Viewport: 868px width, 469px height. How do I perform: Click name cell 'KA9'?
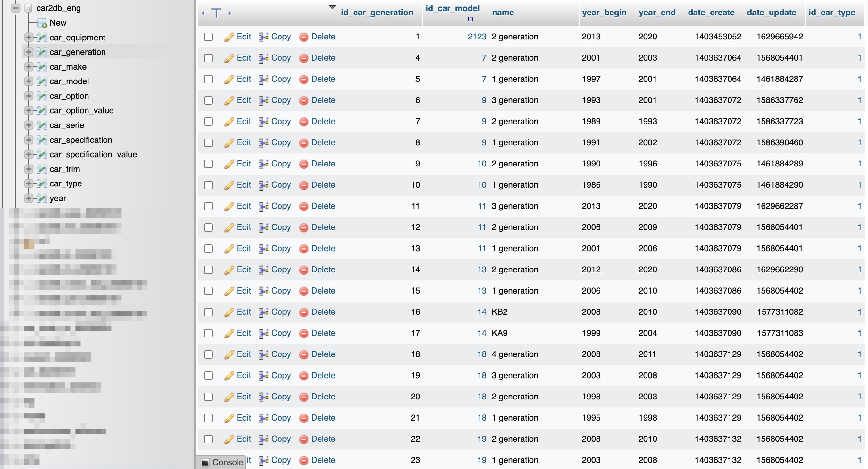pos(499,333)
